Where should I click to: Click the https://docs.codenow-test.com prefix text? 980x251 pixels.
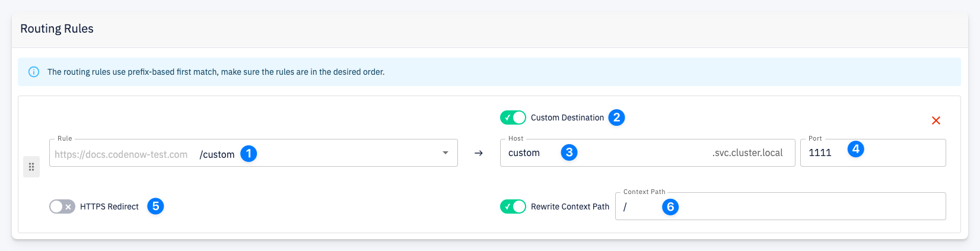tap(121, 154)
